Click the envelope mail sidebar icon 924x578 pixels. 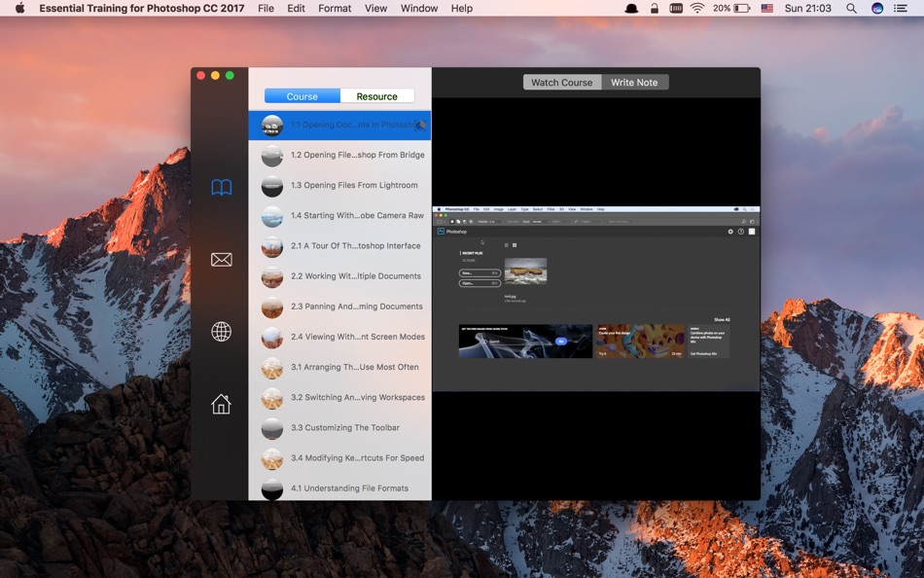(x=222, y=260)
